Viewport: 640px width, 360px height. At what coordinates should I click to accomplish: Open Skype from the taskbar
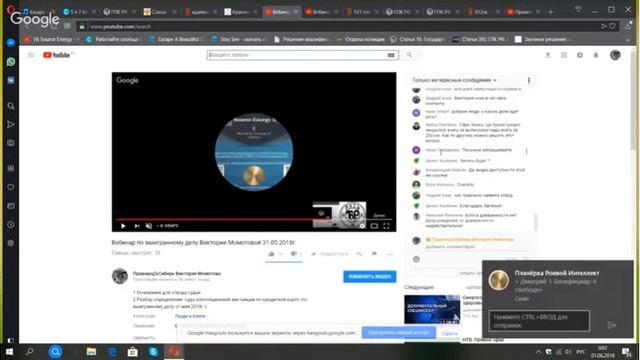click(153, 351)
